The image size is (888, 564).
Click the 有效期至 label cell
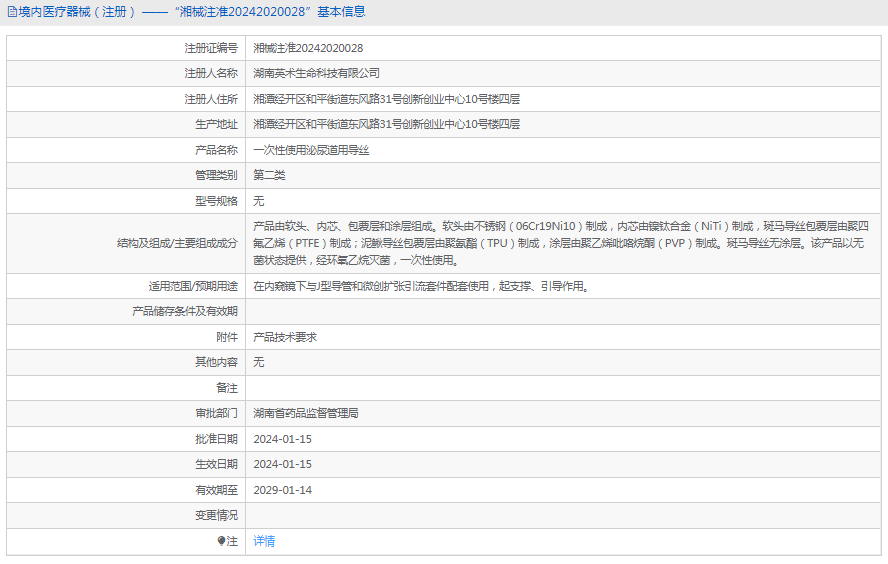(126, 490)
